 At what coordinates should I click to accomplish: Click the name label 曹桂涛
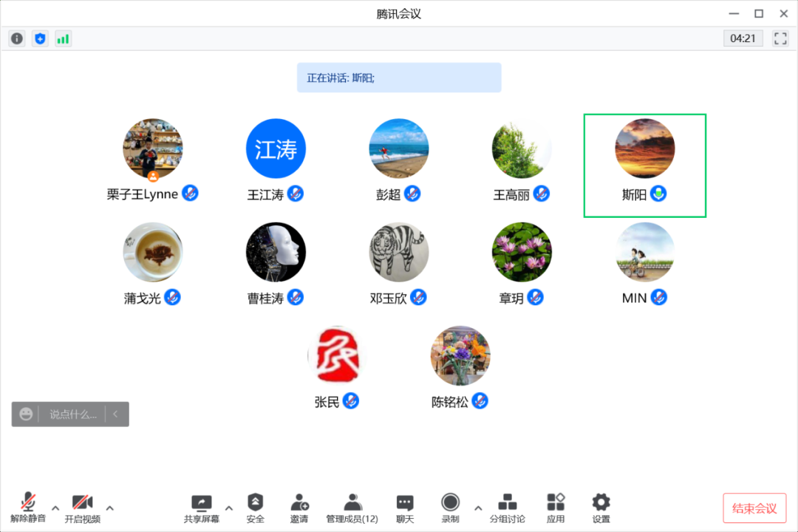(x=265, y=299)
